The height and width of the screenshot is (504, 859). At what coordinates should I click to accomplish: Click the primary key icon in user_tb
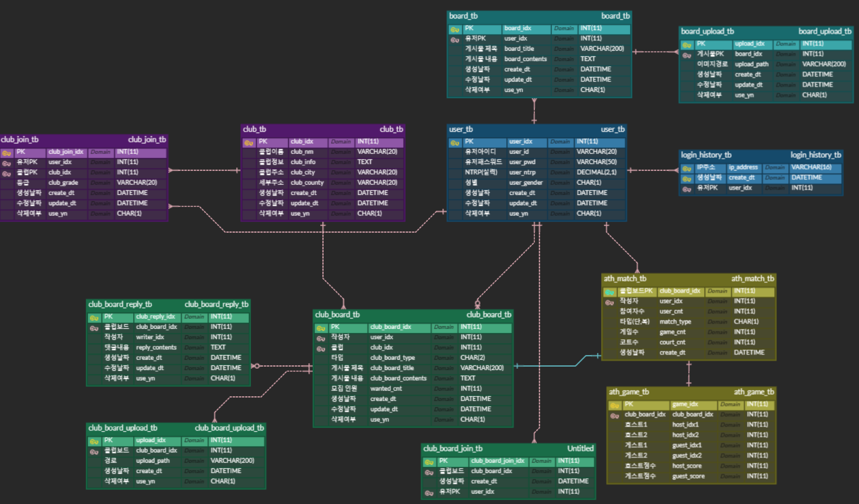[x=455, y=143]
